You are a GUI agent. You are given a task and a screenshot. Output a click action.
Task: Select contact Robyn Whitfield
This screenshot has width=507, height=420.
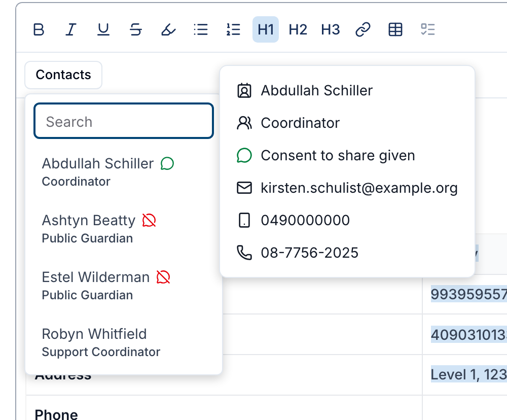pos(124,343)
